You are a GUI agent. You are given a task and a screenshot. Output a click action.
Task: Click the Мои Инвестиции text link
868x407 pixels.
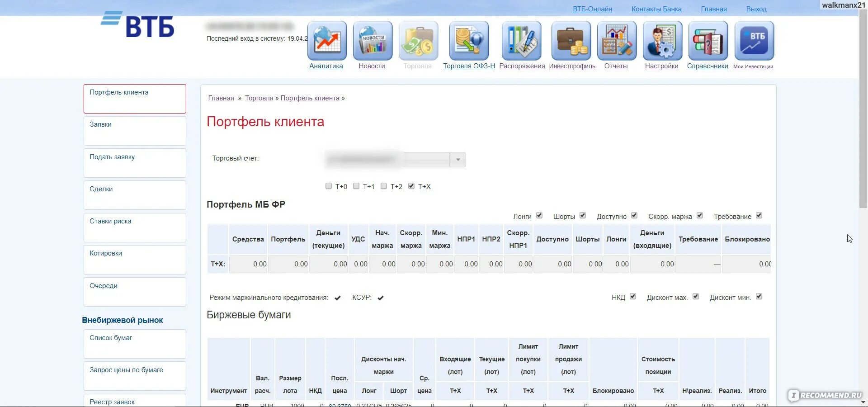click(753, 66)
